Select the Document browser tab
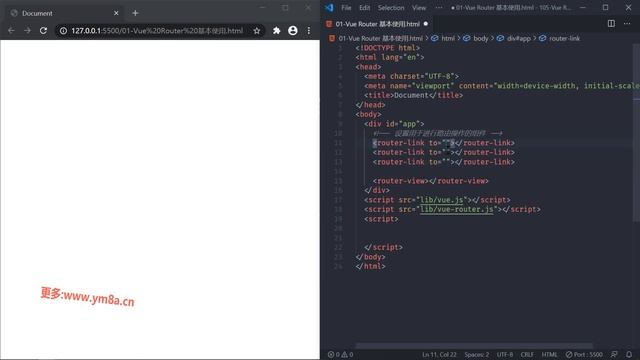640x360 pixels. pos(64,13)
